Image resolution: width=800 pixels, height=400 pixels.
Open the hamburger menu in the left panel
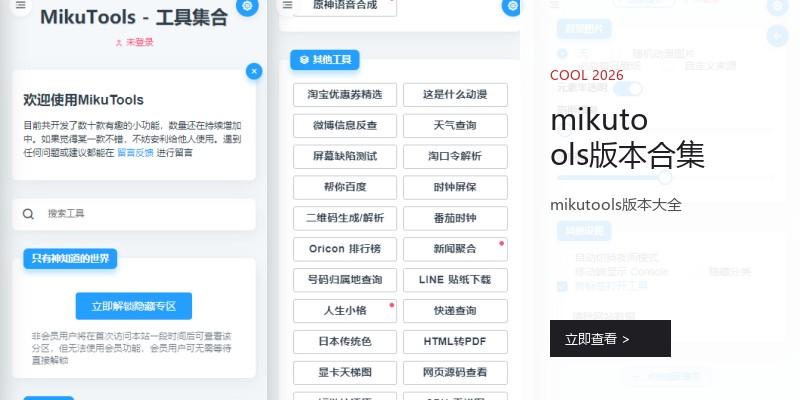(x=20, y=6)
